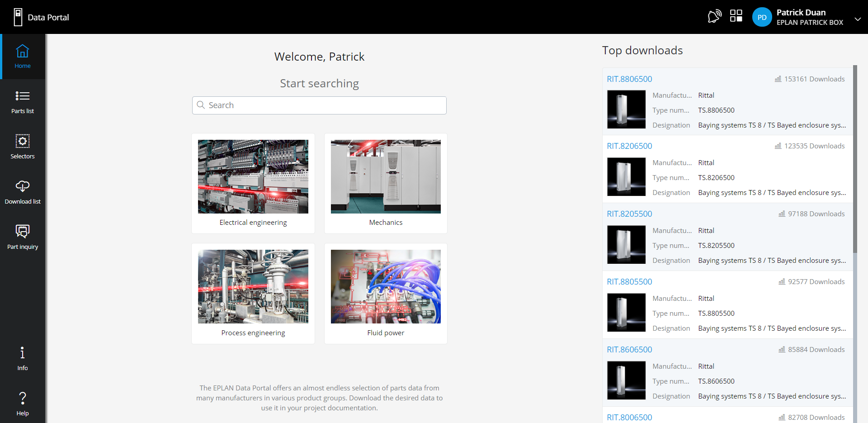Open the Fluid power category image
The width and height of the screenshot is (868, 423).
pyautogui.click(x=386, y=286)
